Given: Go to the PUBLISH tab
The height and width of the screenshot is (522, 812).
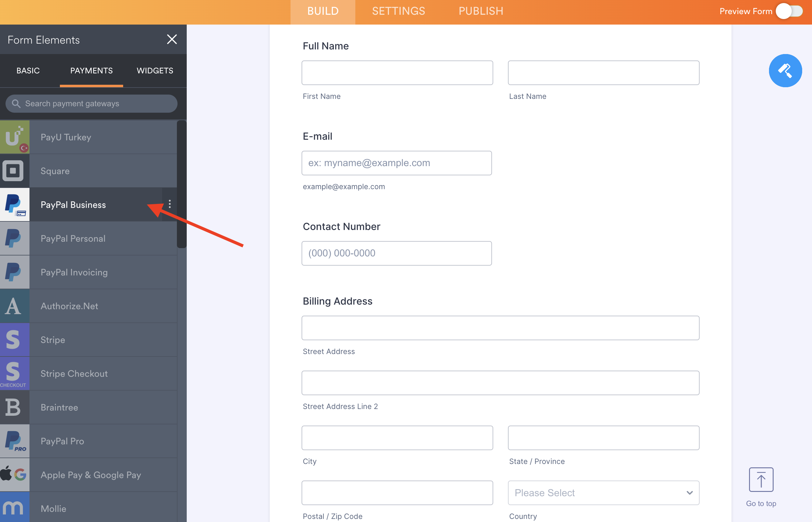Looking at the screenshot, I should pyautogui.click(x=480, y=11).
